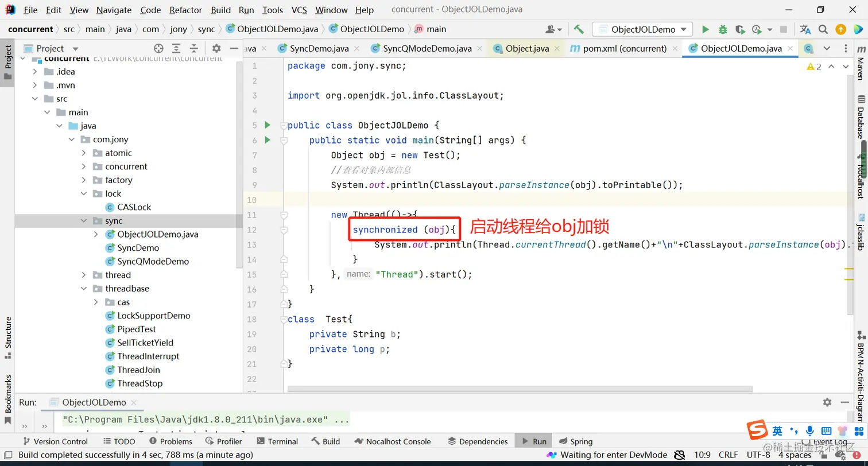Open TODO tool window
The width and height of the screenshot is (868, 466).
click(119, 441)
